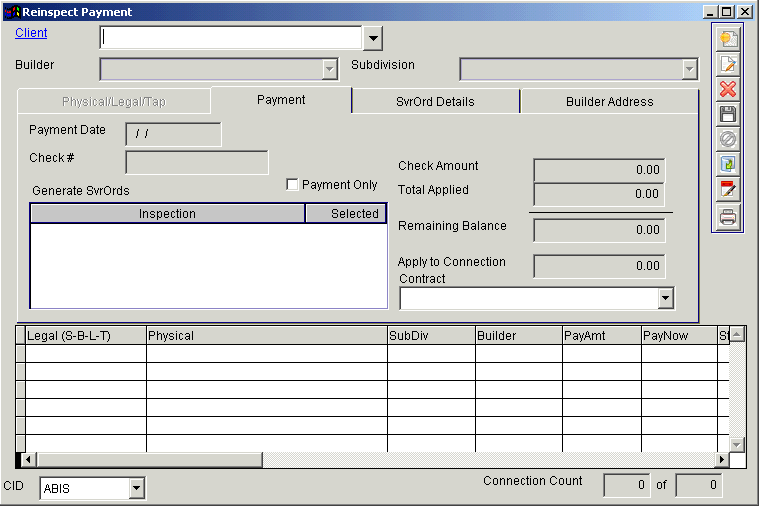This screenshot has width=759, height=506.
Task: Toggle the Payment Only checkbox
Action: pos(292,185)
